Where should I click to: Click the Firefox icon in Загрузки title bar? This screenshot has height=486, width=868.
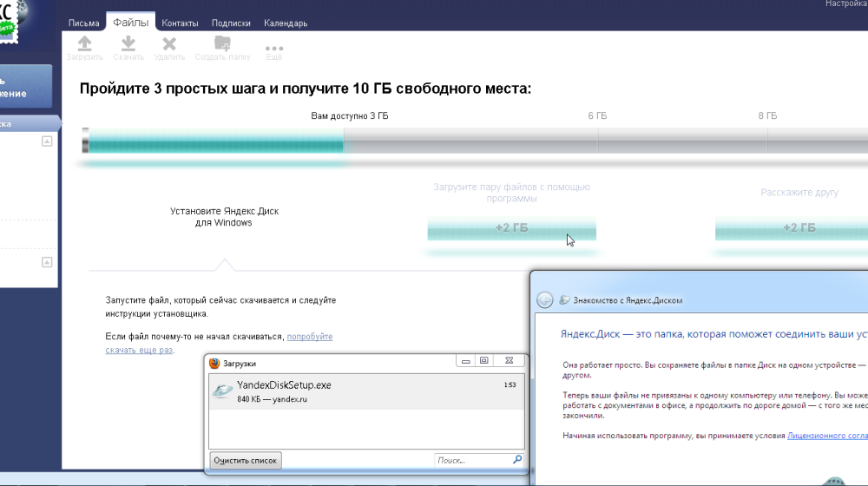tap(214, 363)
